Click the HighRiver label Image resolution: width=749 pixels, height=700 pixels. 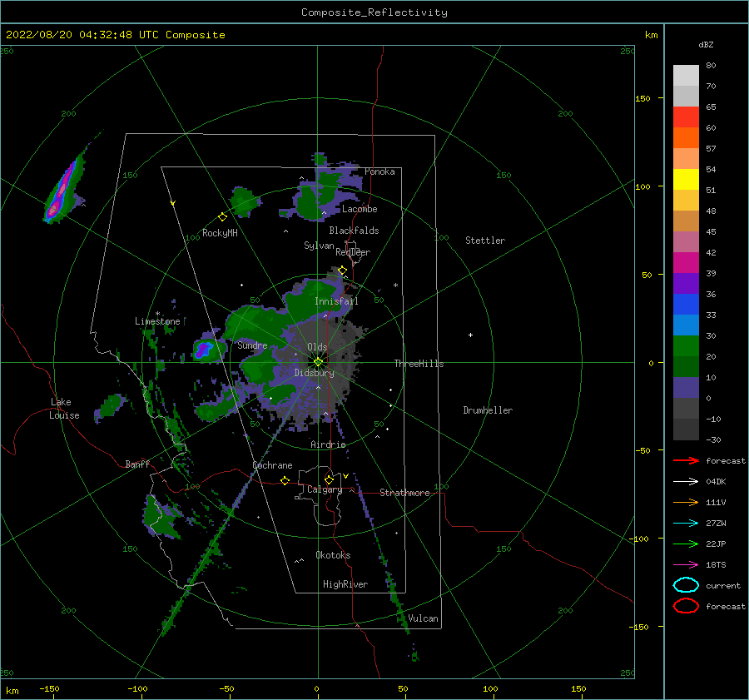tap(345, 584)
